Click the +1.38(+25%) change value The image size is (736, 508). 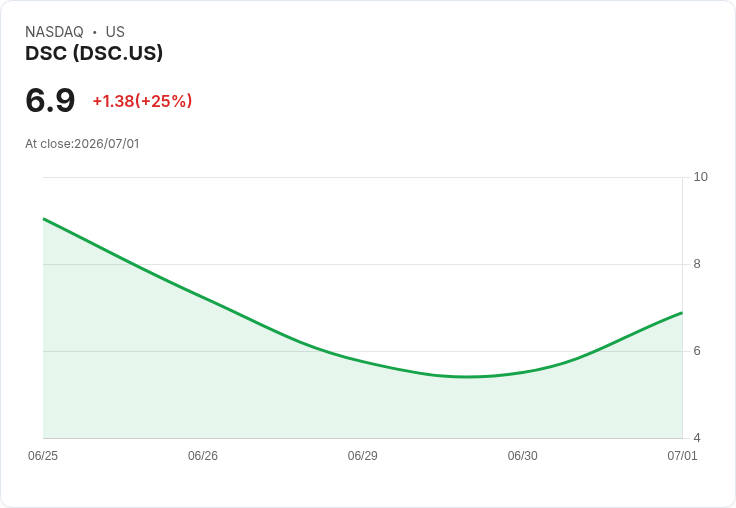pos(142,101)
